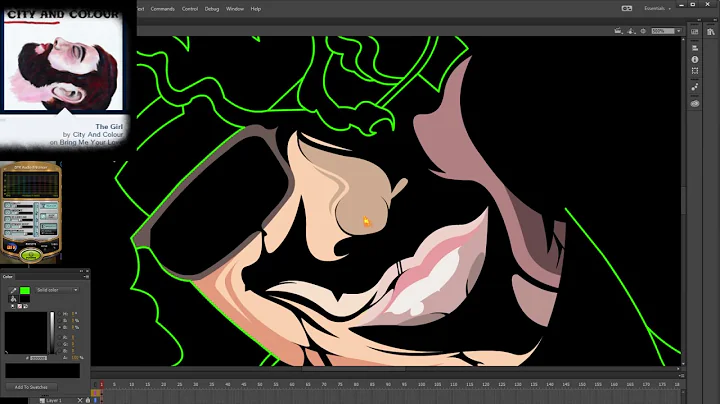Viewport: 720px width, 404px height.
Task: Expand the first right dock column
Action: 699,20
